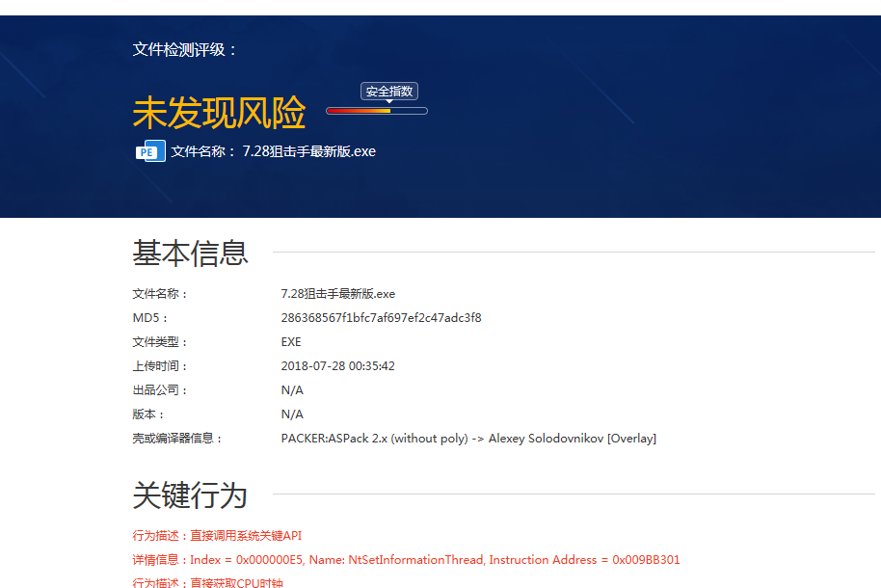The width and height of the screenshot is (881, 588).
Task: Click the upload time 2018-07-28 00:35:42
Action: 337,366
